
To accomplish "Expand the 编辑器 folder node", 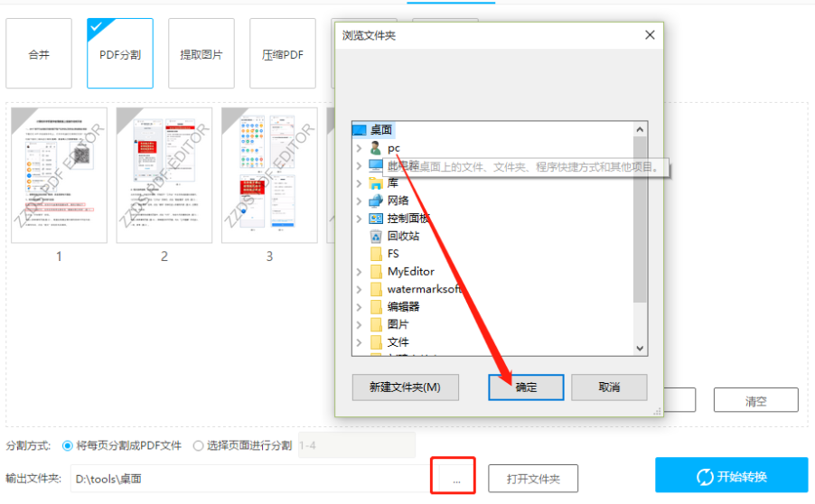I will 359,306.
